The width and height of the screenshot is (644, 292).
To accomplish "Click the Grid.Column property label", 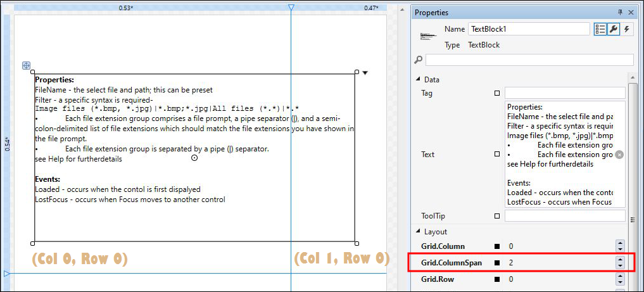I will [443, 246].
